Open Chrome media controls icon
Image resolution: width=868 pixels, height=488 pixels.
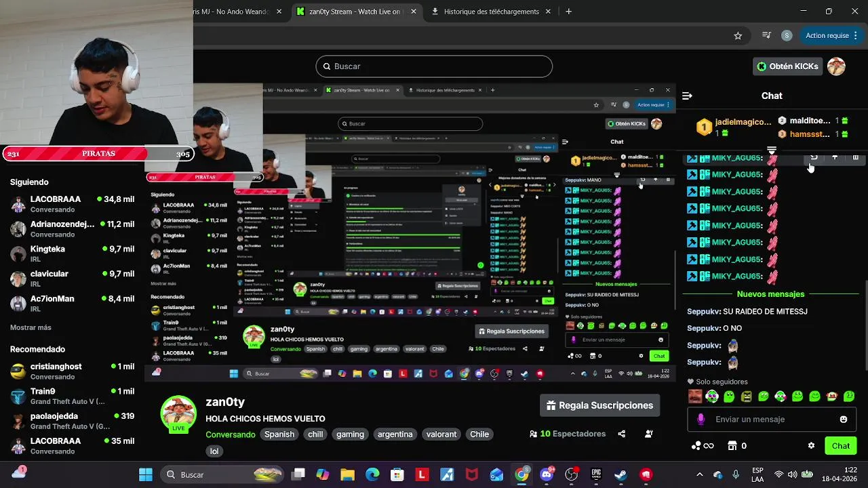(x=766, y=35)
